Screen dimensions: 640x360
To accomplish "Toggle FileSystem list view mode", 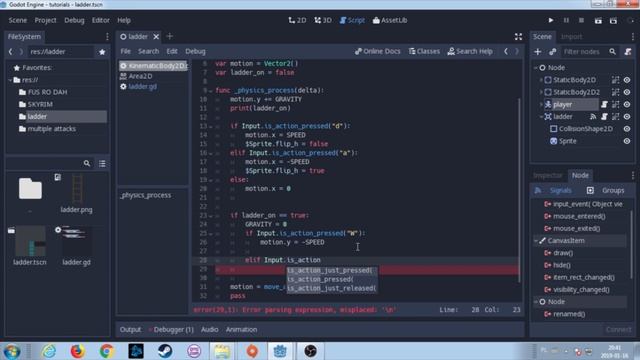I will pyautogui.click(x=102, y=163).
